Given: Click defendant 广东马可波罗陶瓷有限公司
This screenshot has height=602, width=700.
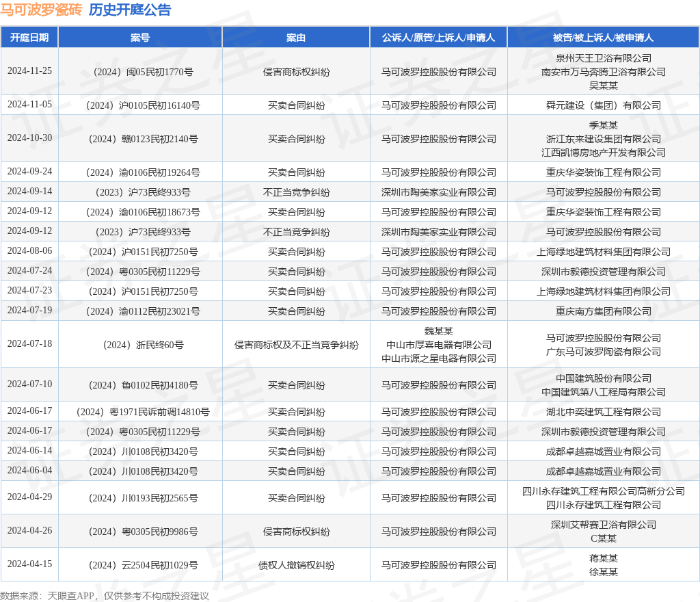Looking at the screenshot, I should [603, 352].
